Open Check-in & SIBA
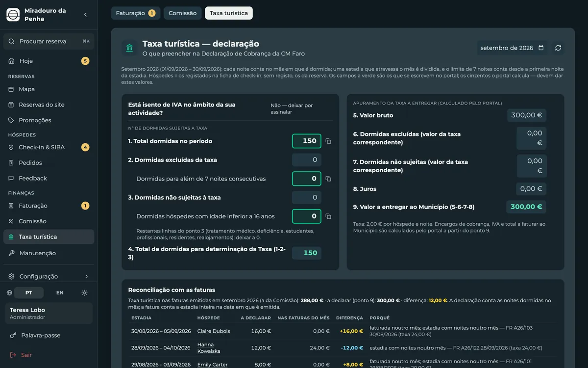Viewport: 588px width, 368px height. [x=49, y=147]
